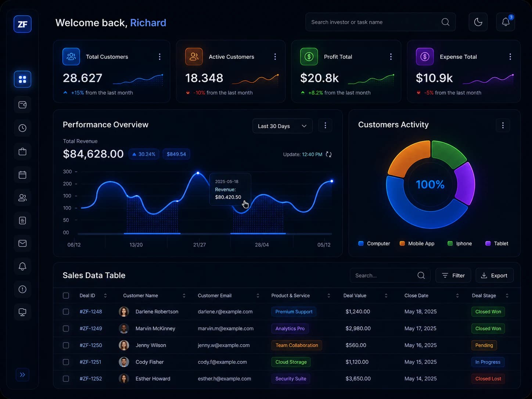Check the row #ZF-1250 checkbox
This screenshot has width=532, height=399.
pyautogui.click(x=66, y=345)
